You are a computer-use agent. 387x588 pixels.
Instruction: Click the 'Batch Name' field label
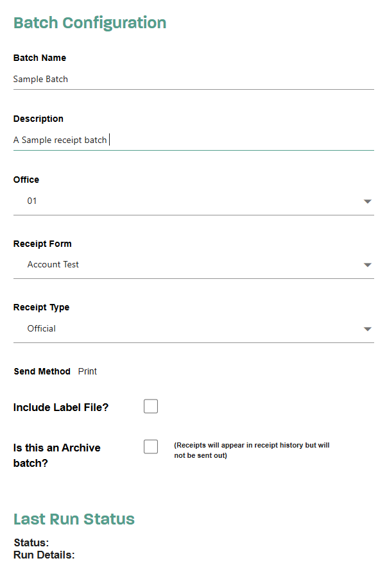click(40, 58)
